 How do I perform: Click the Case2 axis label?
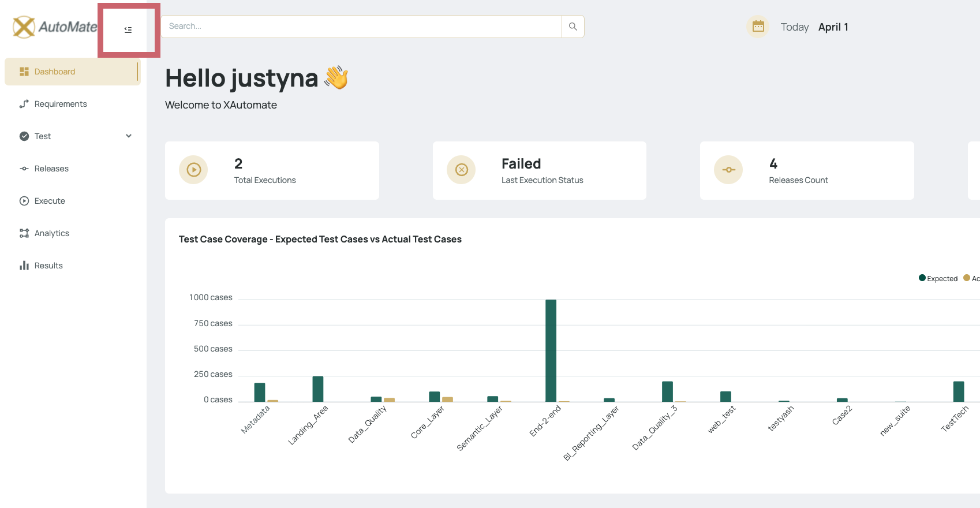tap(842, 415)
